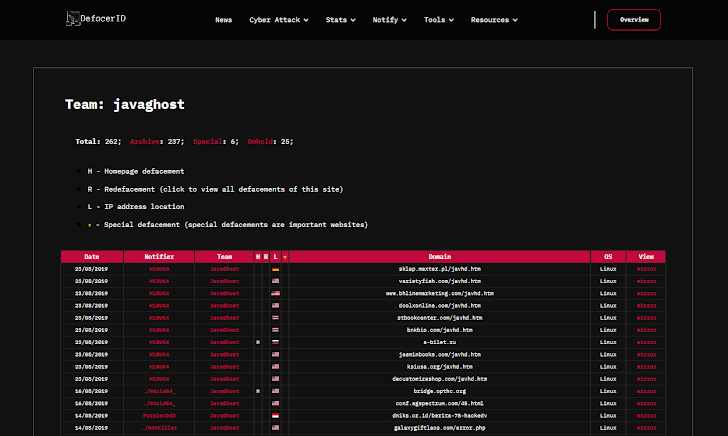
Task: Select the domain stbookcenter.com/javhd.htm
Action: click(440, 318)
